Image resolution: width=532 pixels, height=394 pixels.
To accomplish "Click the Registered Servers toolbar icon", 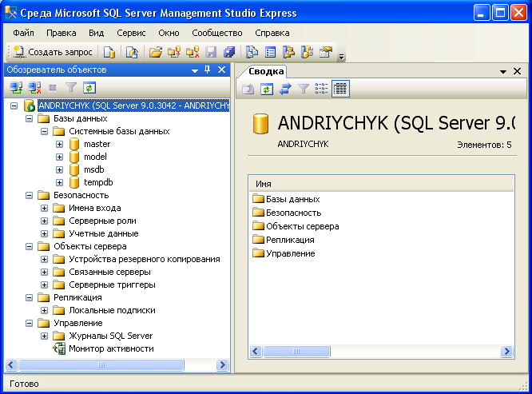I will (x=252, y=52).
